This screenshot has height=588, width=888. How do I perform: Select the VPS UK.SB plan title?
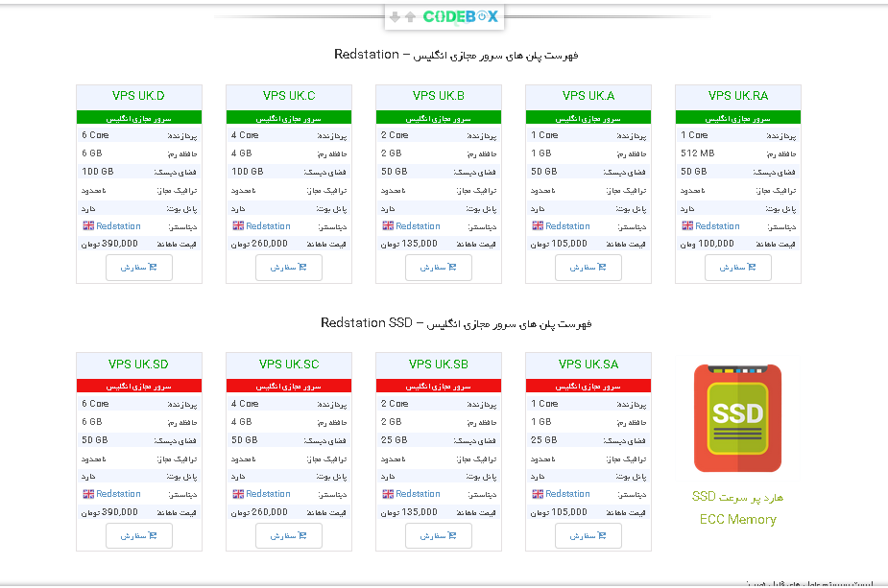tap(439, 364)
